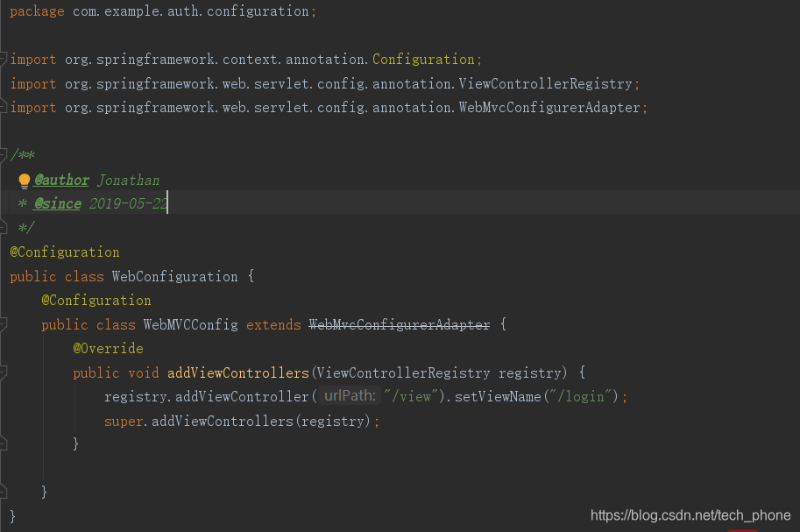Click the closing fold marker of the Javadoc comment
The image size is (800, 532).
(x=3, y=227)
